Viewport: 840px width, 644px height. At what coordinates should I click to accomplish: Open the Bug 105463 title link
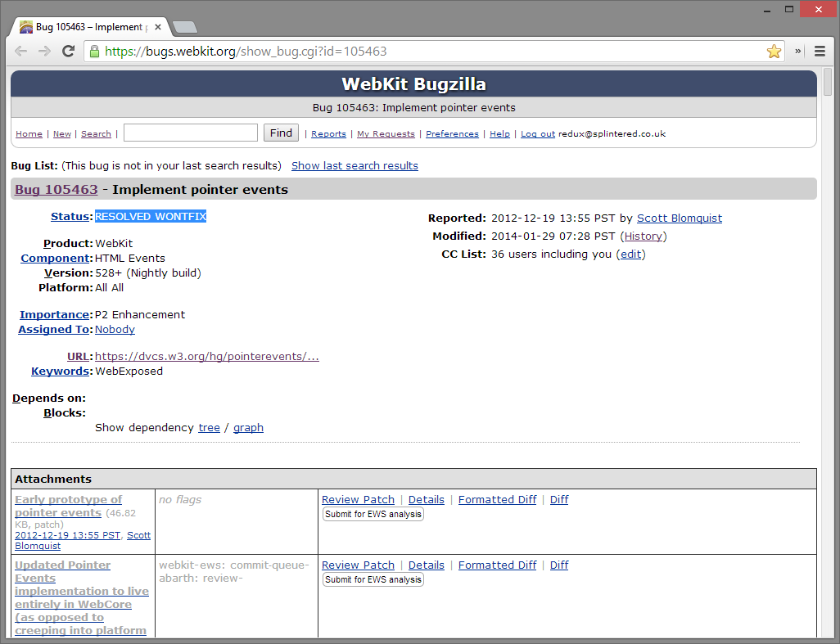pyautogui.click(x=56, y=190)
